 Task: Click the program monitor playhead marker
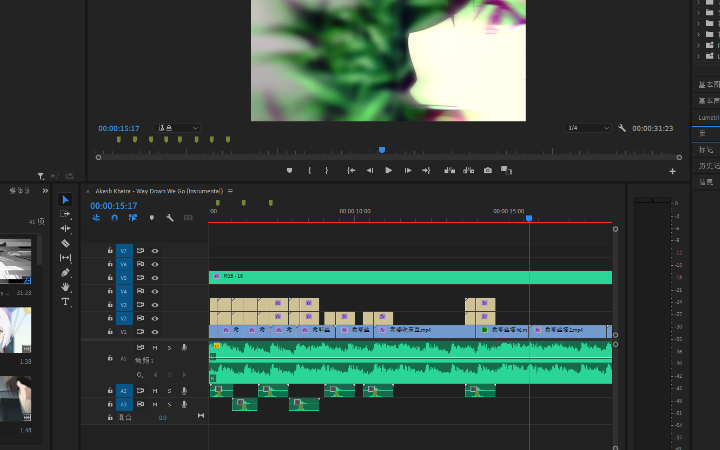click(382, 150)
